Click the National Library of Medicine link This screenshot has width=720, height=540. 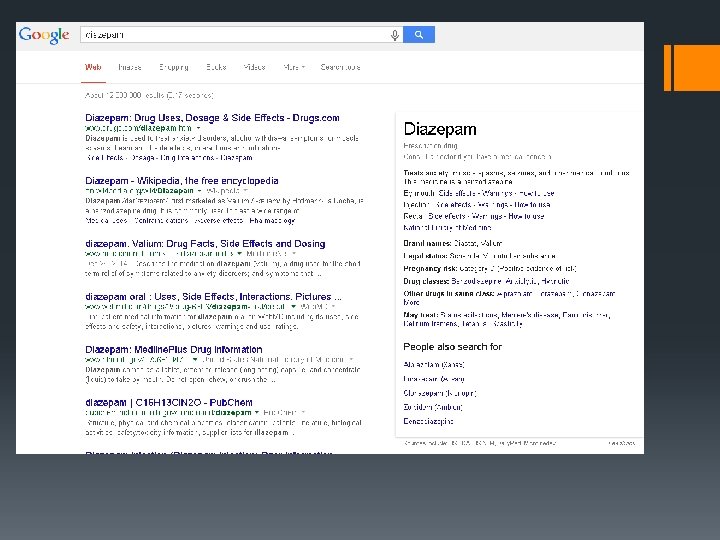[447, 228]
